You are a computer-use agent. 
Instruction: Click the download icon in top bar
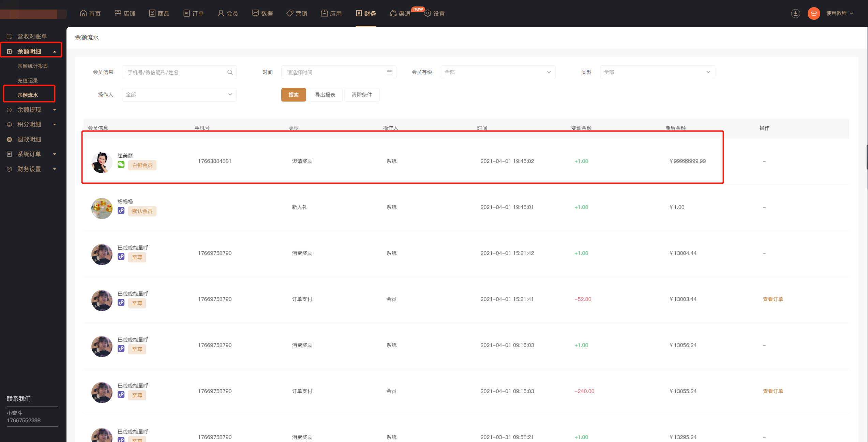click(795, 13)
